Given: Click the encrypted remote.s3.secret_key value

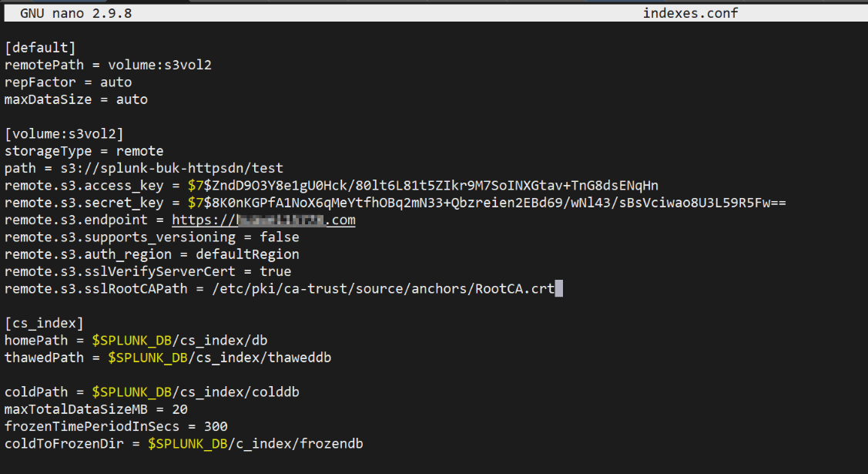Looking at the screenshot, I should click(487, 203).
